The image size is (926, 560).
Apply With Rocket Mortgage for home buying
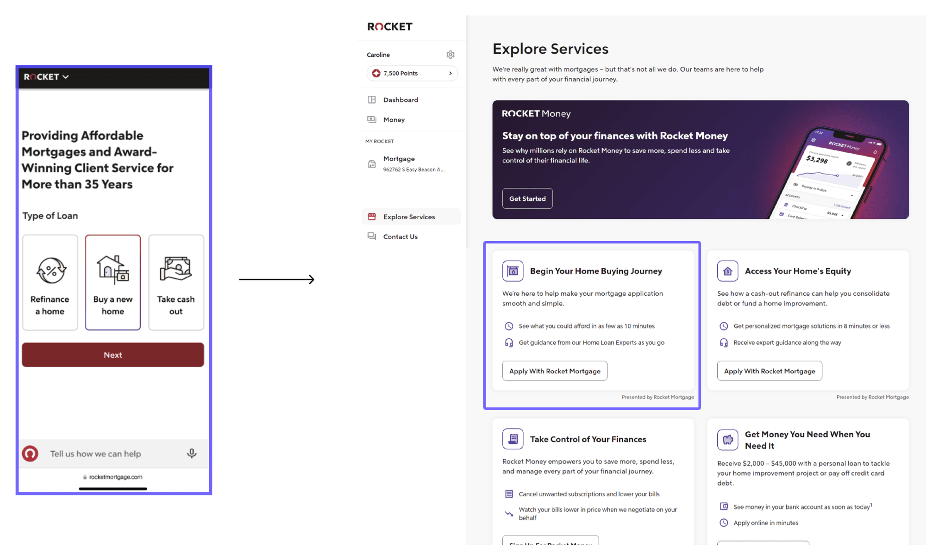click(x=555, y=371)
